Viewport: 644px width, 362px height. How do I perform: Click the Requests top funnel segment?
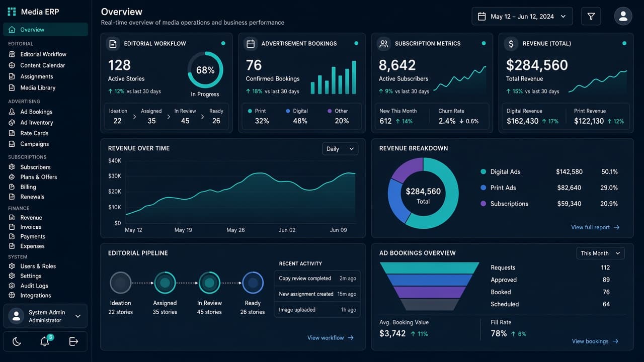pos(429,268)
